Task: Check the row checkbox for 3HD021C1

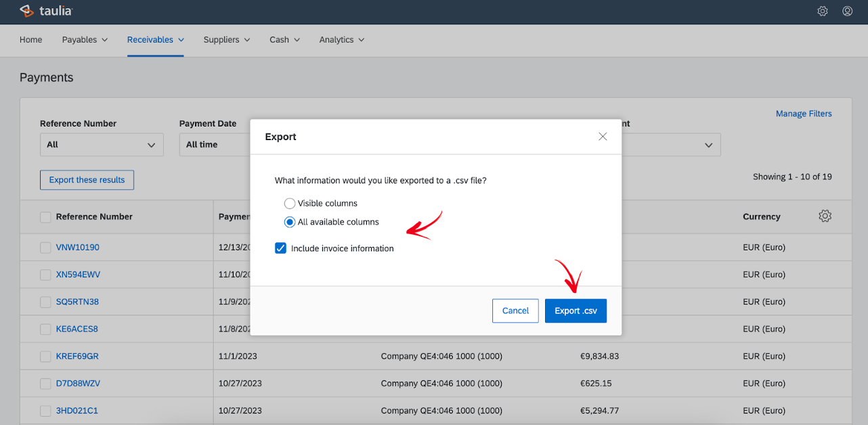Action: tap(45, 411)
